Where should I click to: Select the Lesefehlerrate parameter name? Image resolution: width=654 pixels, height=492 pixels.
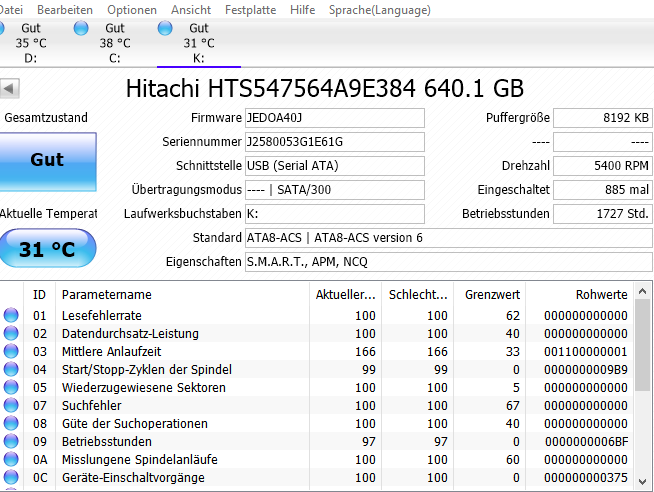tap(102, 316)
